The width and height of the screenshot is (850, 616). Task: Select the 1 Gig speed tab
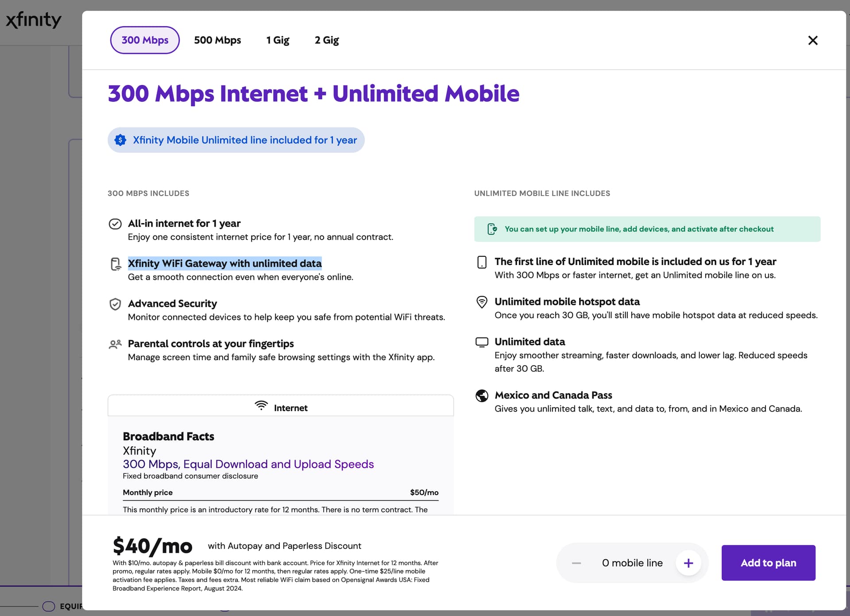point(278,40)
